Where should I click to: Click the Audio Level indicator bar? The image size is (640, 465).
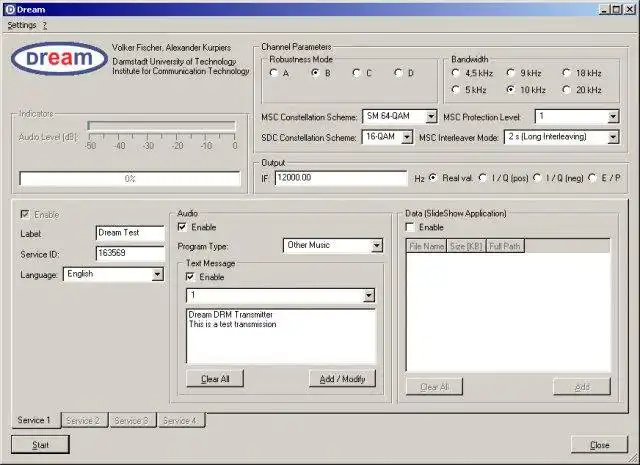coord(162,126)
